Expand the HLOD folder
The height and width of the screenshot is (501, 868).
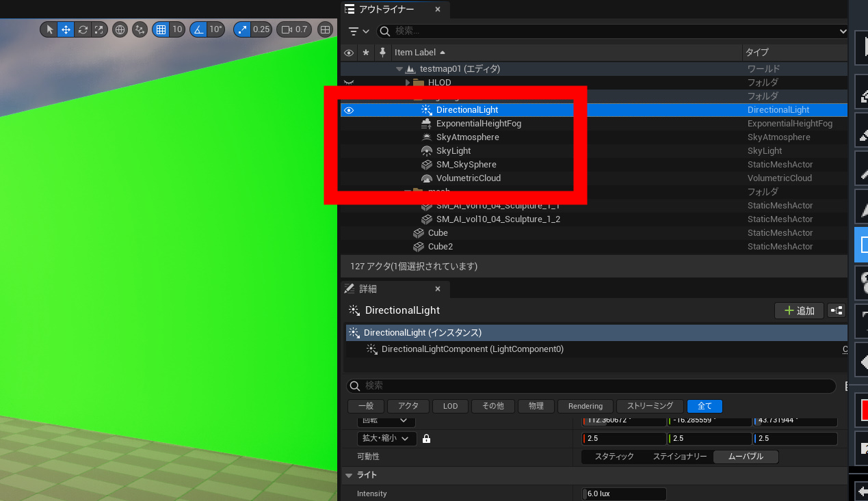tap(408, 83)
